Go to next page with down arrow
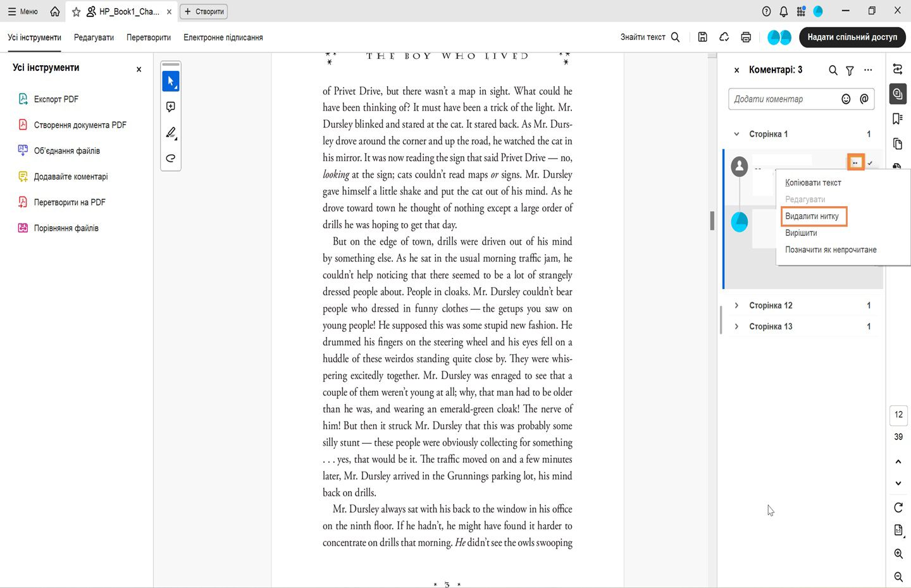 tap(898, 484)
